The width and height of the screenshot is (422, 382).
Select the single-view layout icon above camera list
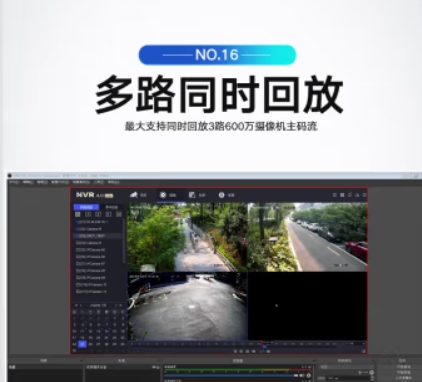click(x=78, y=214)
